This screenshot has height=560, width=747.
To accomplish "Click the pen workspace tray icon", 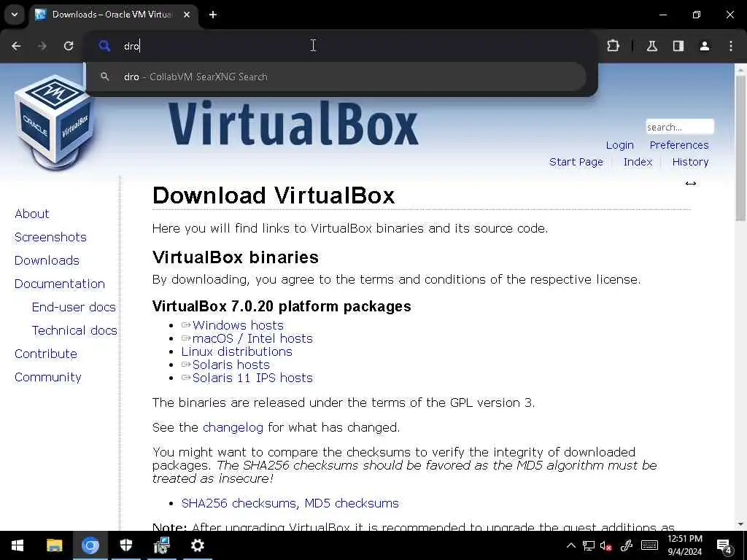I will click(x=626, y=545).
